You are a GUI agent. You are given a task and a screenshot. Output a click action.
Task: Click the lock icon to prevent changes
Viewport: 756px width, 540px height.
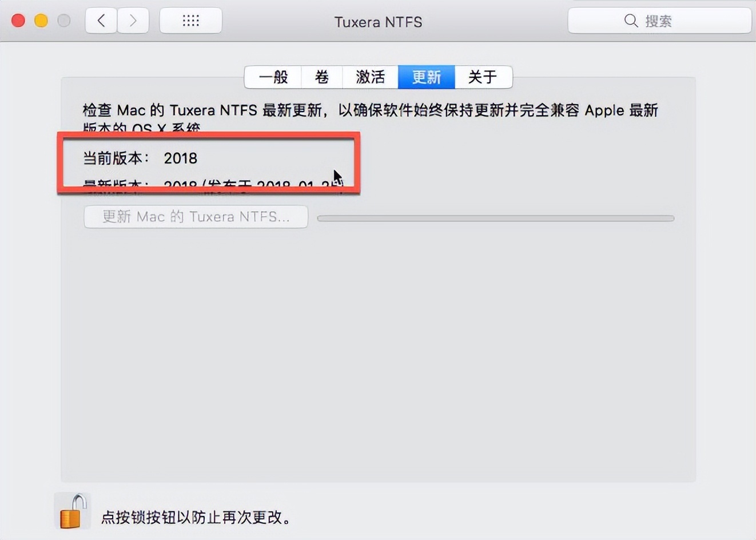(x=72, y=511)
